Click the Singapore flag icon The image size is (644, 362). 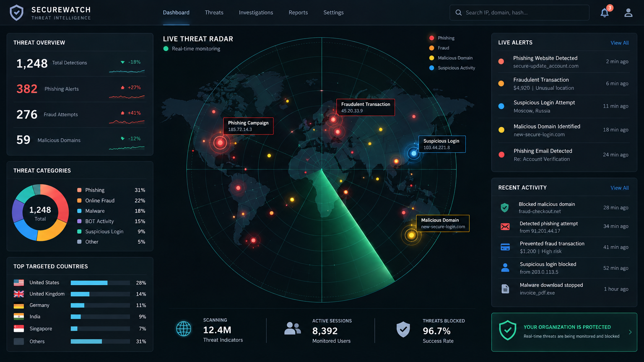[x=19, y=329]
